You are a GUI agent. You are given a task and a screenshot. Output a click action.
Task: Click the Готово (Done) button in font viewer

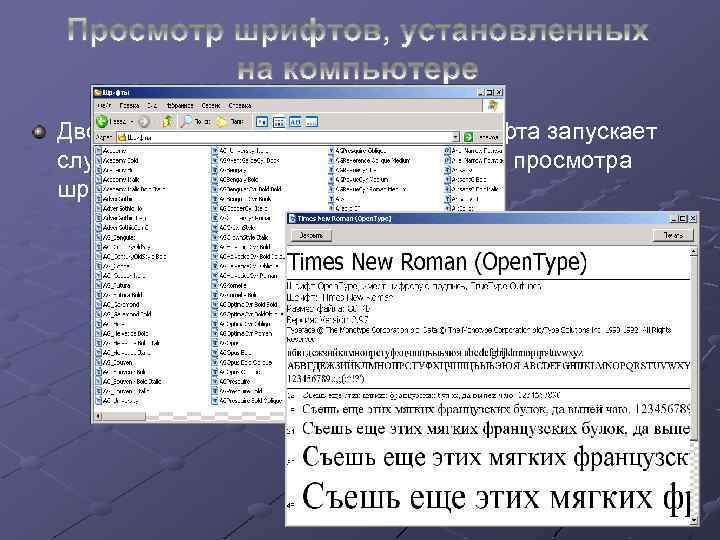click(311, 235)
